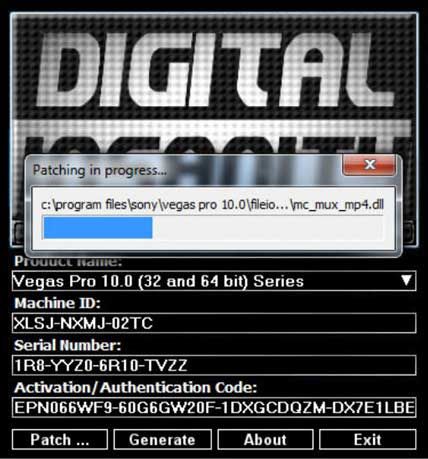
Task: Click the DIGITAL logo banner
Action: click(x=213, y=72)
